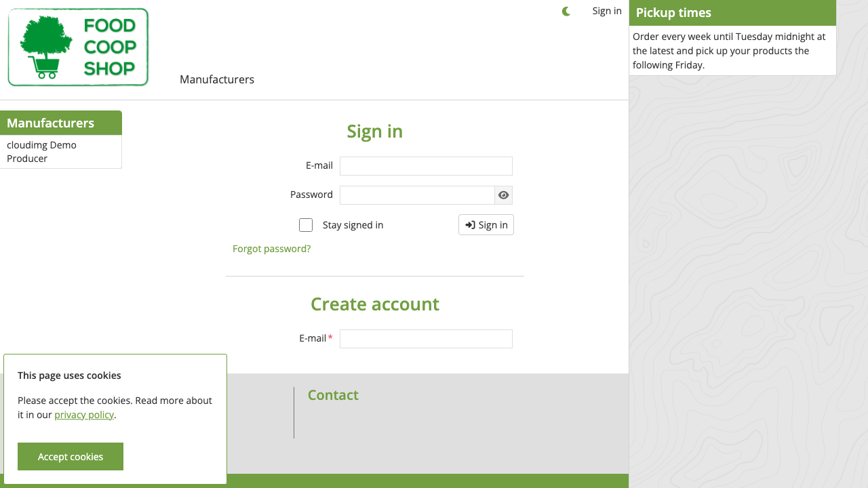Open the Sign in link in the top bar
The height and width of the screenshot is (488, 868).
click(607, 11)
